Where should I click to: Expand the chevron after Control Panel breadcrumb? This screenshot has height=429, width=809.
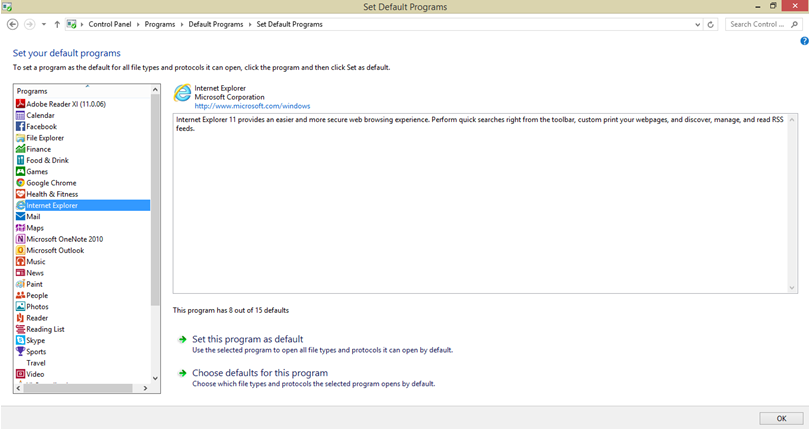pos(138,24)
